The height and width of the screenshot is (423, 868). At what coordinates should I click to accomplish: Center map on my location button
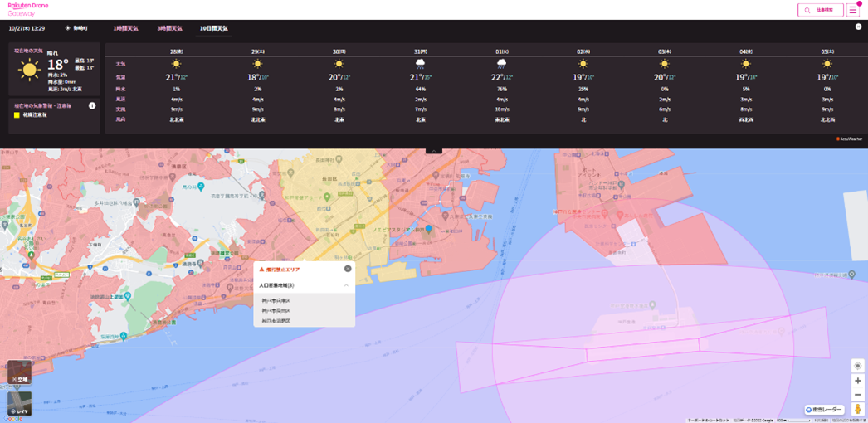pyautogui.click(x=857, y=366)
